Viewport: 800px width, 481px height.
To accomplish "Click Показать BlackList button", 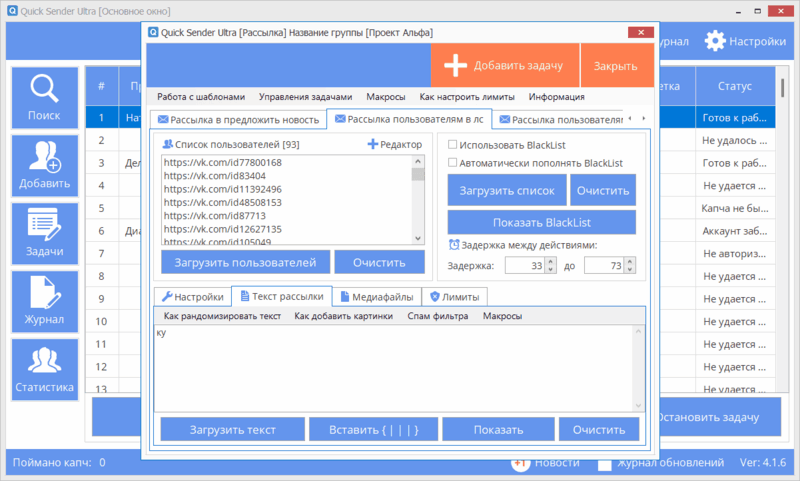I will (x=542, y=222).
